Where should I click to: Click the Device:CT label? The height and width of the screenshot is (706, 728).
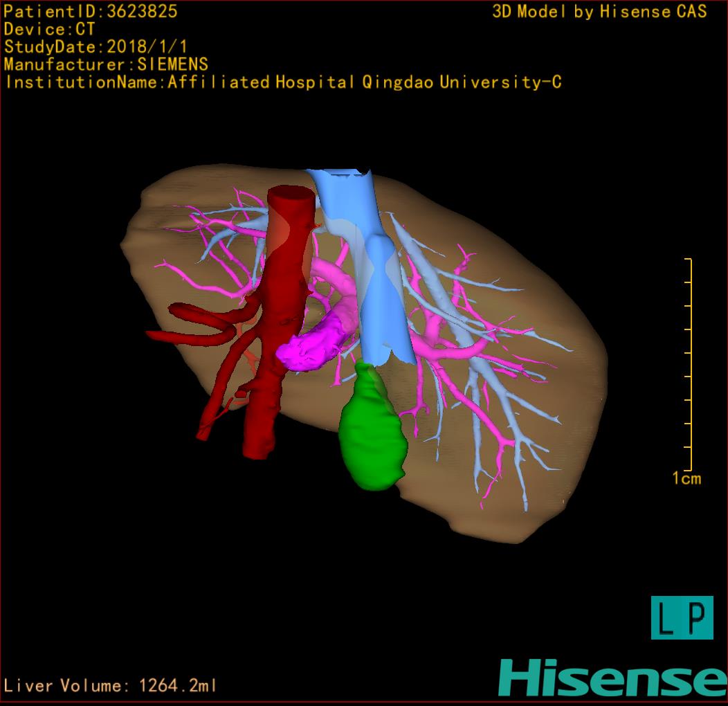49,29
